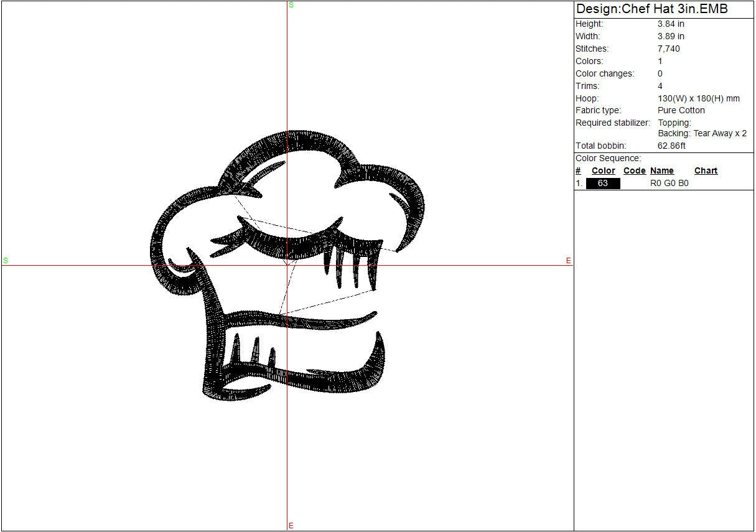Image resolution: width=756 pixels, height=532 pixels.
Task: Click the red E marker on right edge
Action: tap(568, 261)
